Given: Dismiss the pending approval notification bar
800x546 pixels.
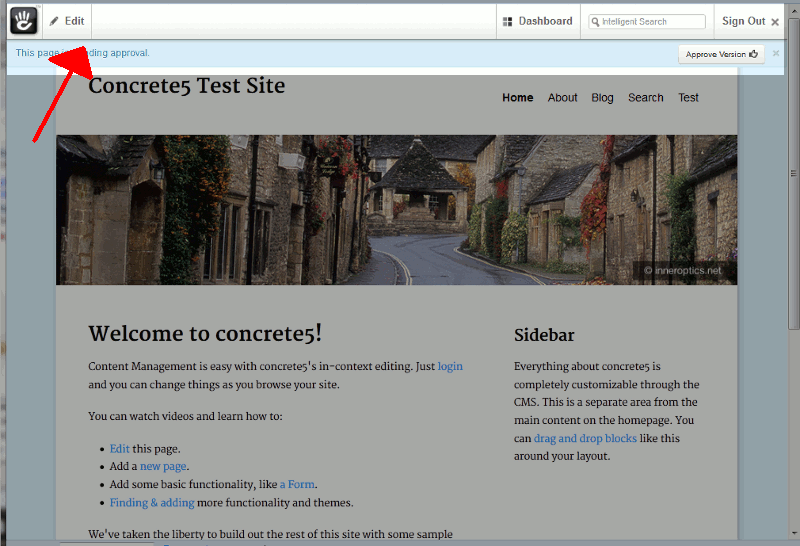Looking at the screenshot, I should pyautogui.click(x=776, y=53).
